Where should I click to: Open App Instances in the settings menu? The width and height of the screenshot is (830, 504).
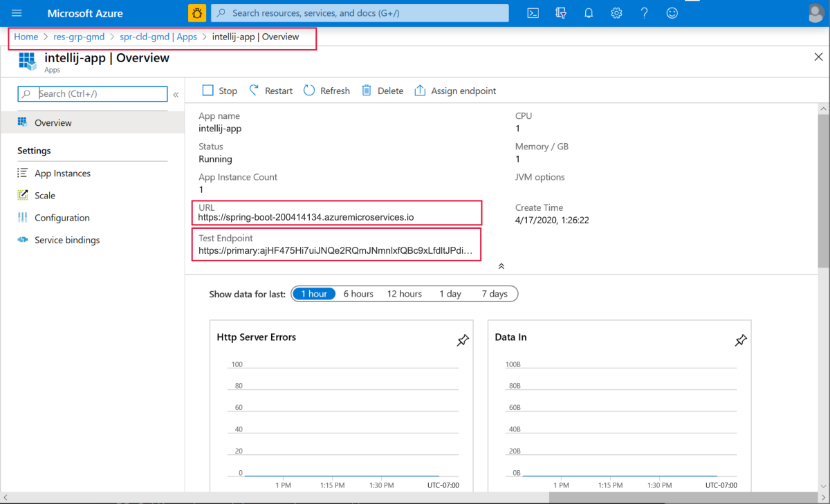(x=62, y=174)
